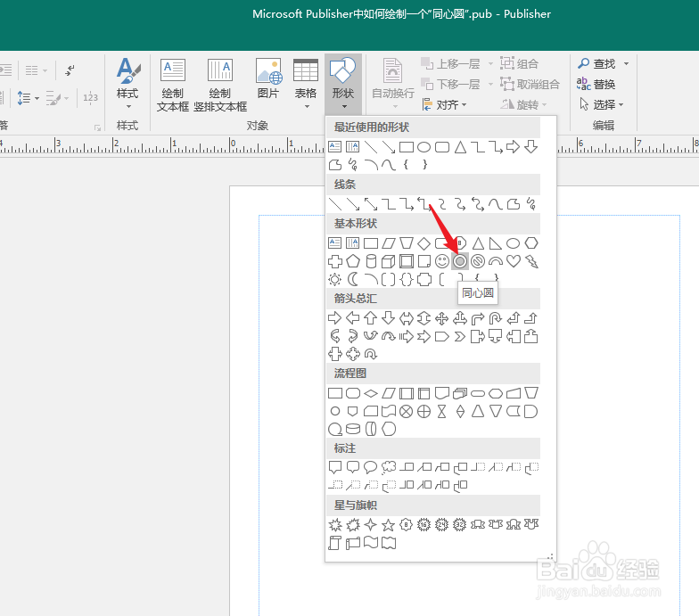Choose the 32-point star shape
Image resolution: width=699 pixels, height=616 pixels.
460,525
